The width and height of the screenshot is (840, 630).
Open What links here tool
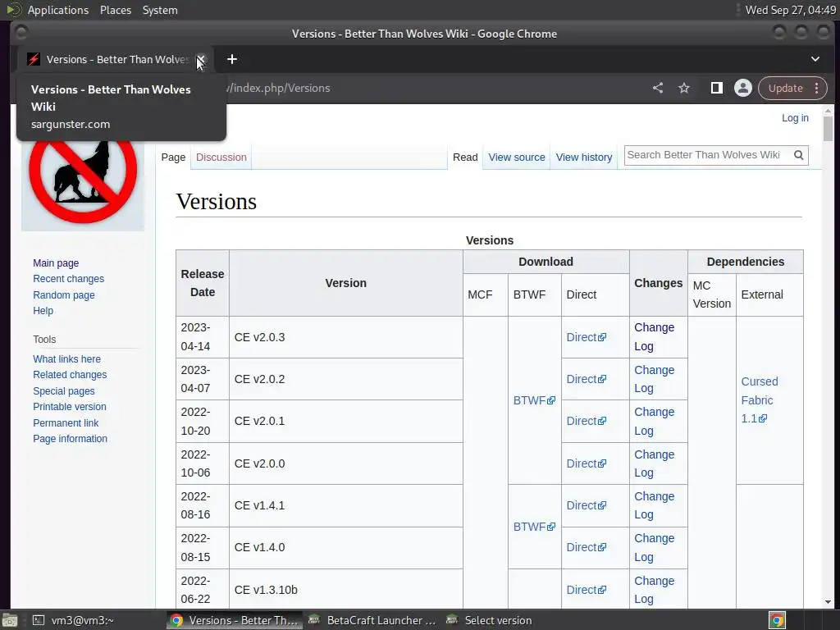(66, 359)
